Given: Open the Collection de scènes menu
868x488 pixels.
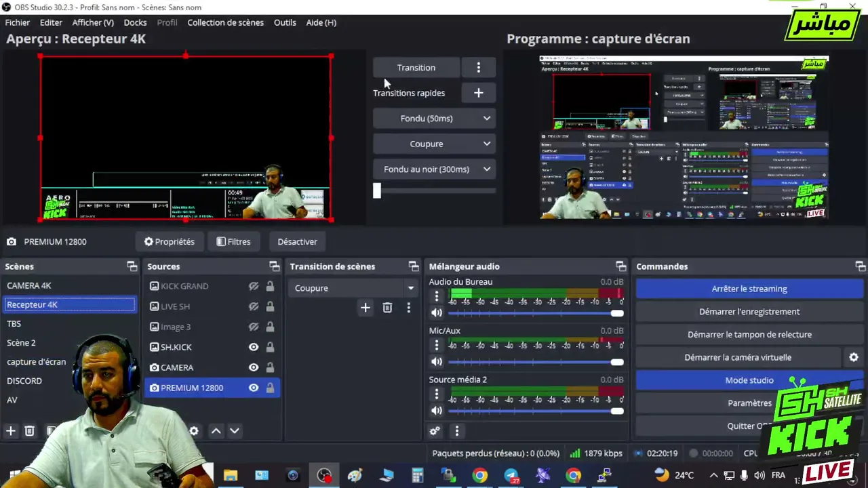Looking at the screenshot, I should [226, 22].
